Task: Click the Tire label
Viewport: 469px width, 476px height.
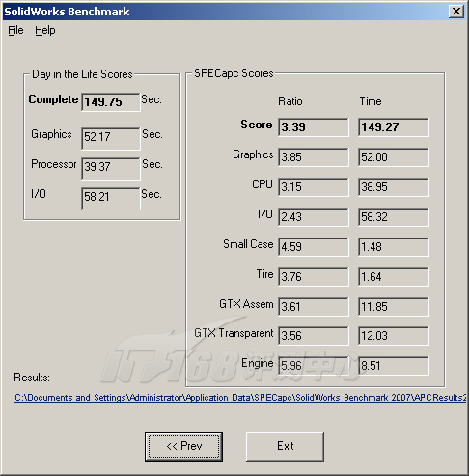Action: point(265,274)
